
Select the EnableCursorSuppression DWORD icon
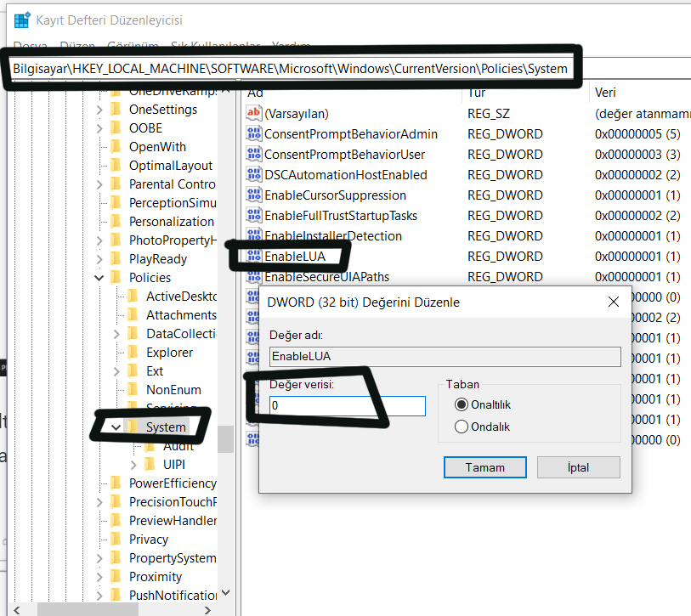coord(253,195)
